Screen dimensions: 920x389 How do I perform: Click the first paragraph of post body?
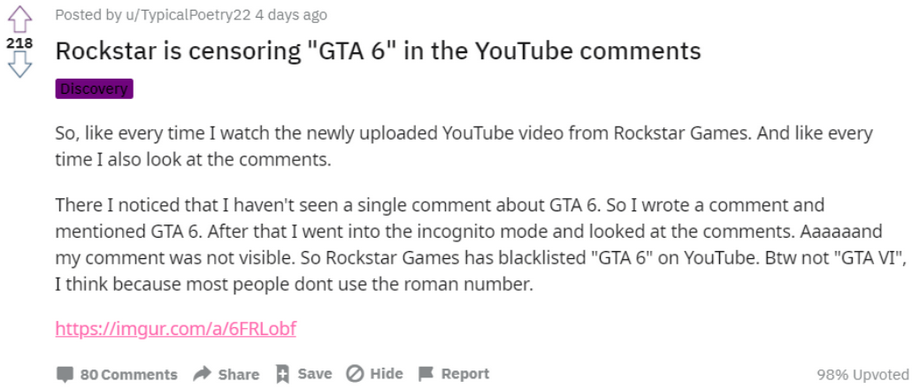(x=464, y=146)
